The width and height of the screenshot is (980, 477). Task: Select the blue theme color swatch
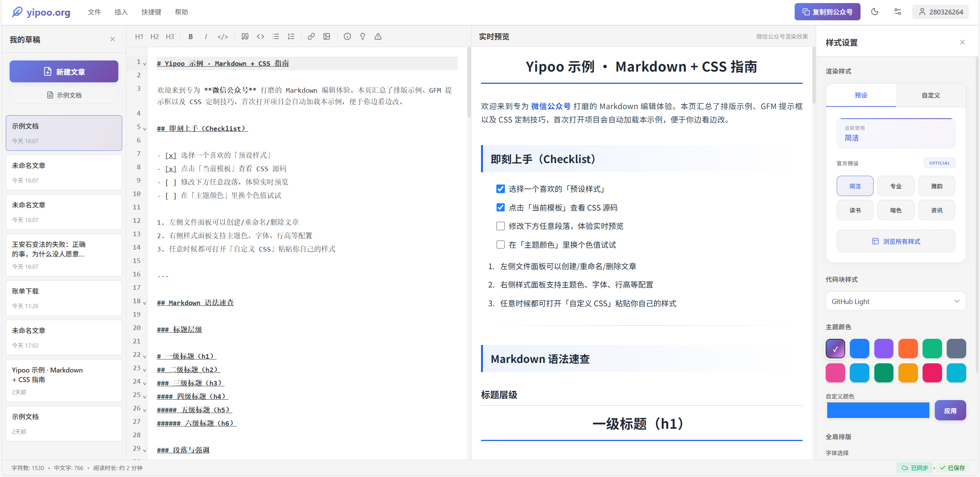pos(859,348)
